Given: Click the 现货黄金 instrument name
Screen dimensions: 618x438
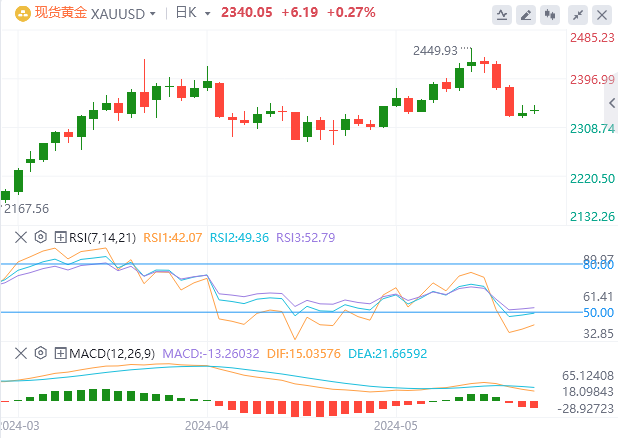Looking at the screenshot, I should pyautogui.click(x=61, y=13).
